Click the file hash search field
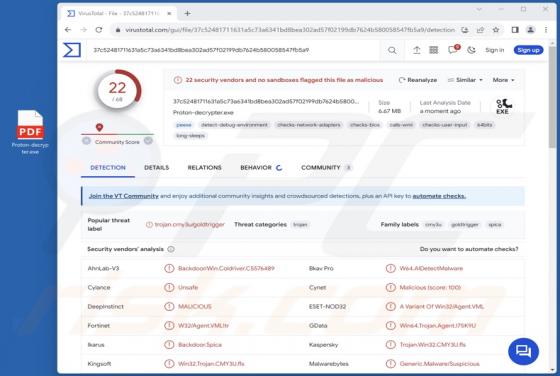Screen dimensions: 560x376 [x=236, y=50]
